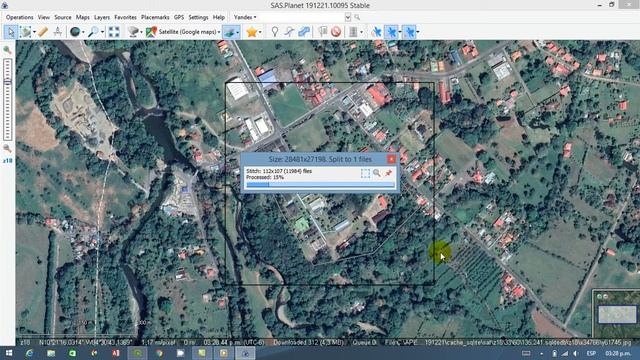This screenshot has height=360, width=640.
Task: Click zoom-in magnifier on left panel
Action: click(x=7, y=50)
